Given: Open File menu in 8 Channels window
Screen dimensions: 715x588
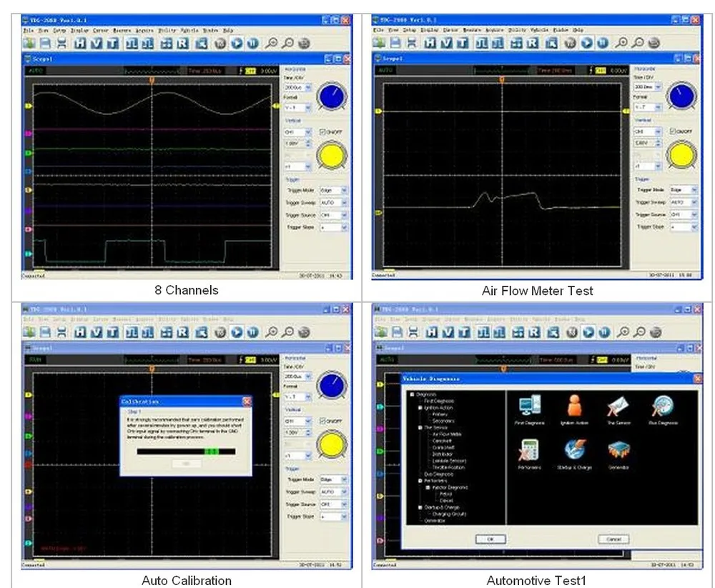Looking at the screenshot, I should click(x=29, y=31).
